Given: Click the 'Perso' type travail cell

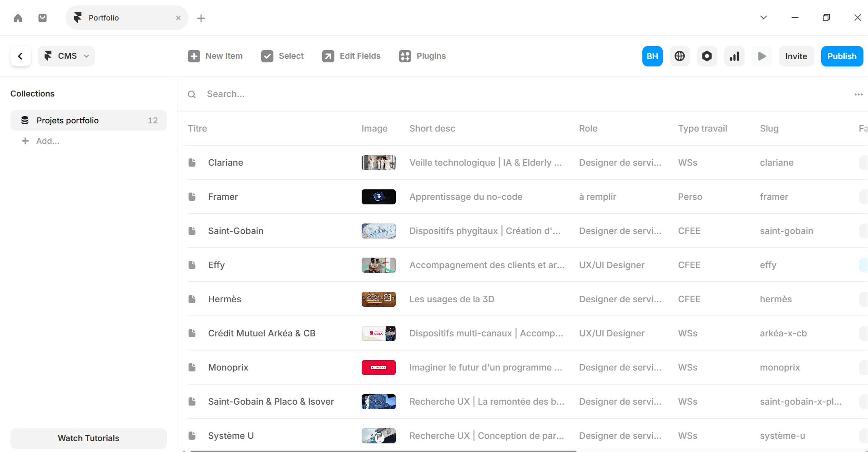Looking at the screenshot, I should pos(690,197).
